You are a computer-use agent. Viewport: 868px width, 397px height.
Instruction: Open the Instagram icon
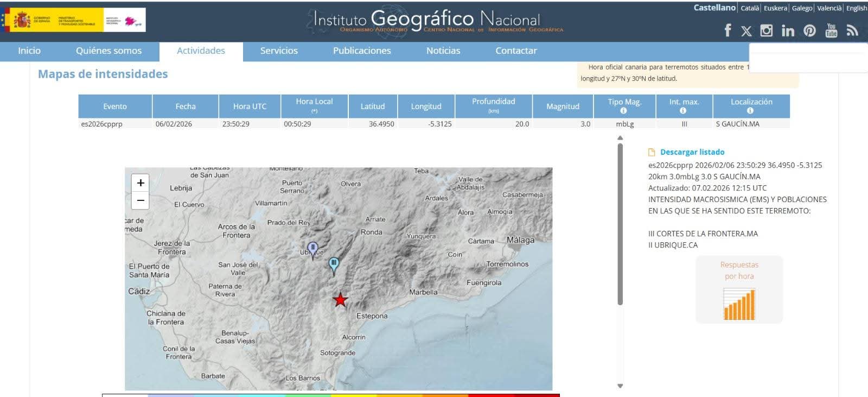766,30
